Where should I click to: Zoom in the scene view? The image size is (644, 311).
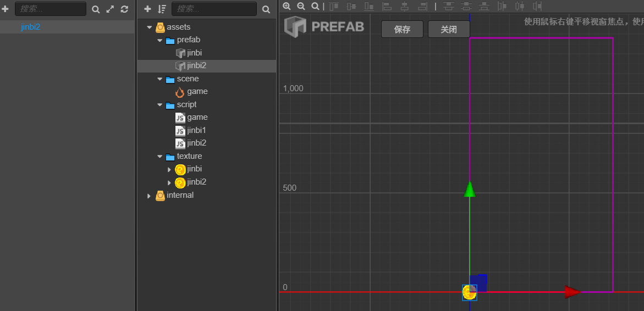[287, 6]
